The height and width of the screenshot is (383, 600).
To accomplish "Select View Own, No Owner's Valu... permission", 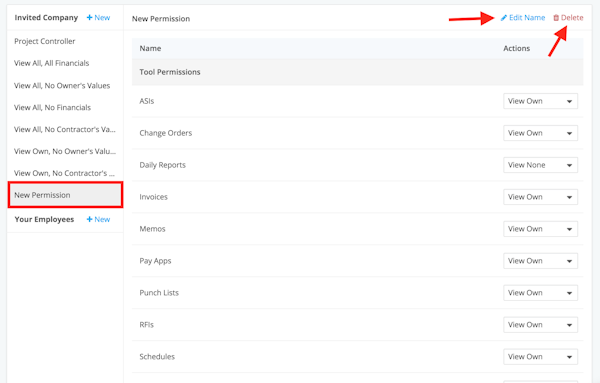I will coord(65,151).
